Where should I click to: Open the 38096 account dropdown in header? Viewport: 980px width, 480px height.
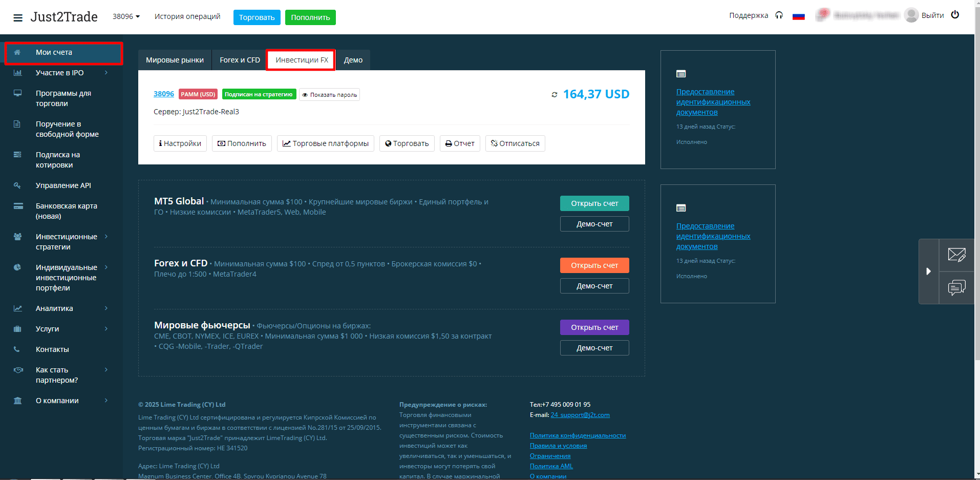coord(126,16)
